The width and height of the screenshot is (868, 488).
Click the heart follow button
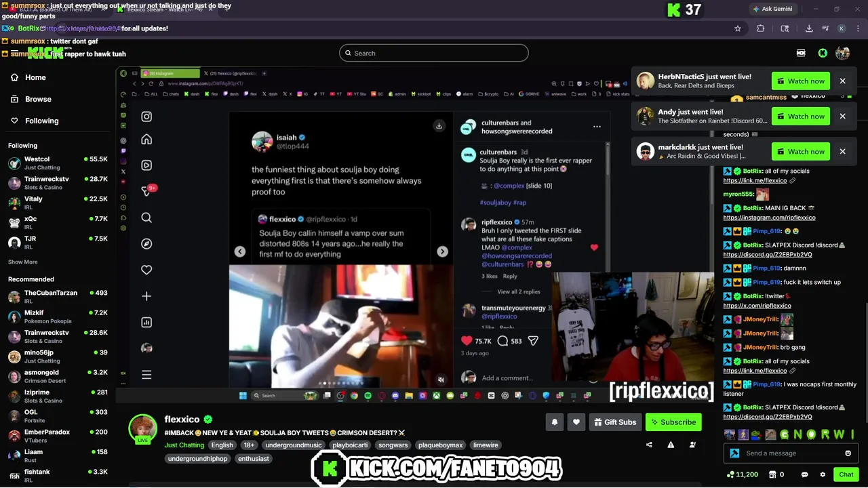pyautogui.click(x=576, y=422)
